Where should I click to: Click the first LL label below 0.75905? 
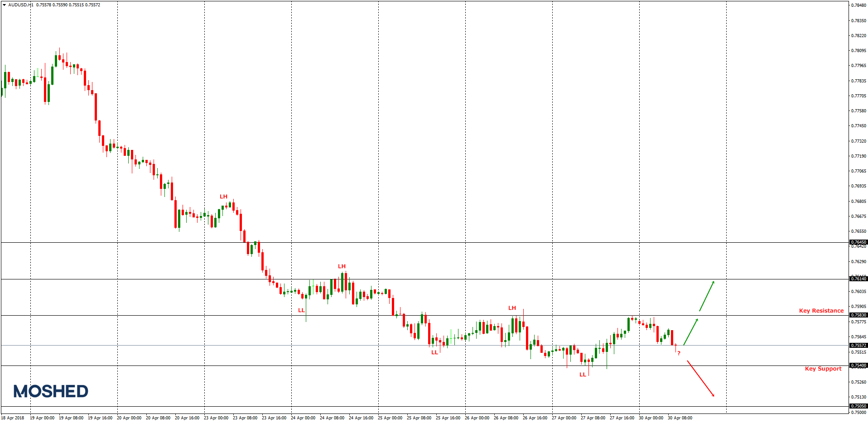pyautogui.click(x=302, y=310)
